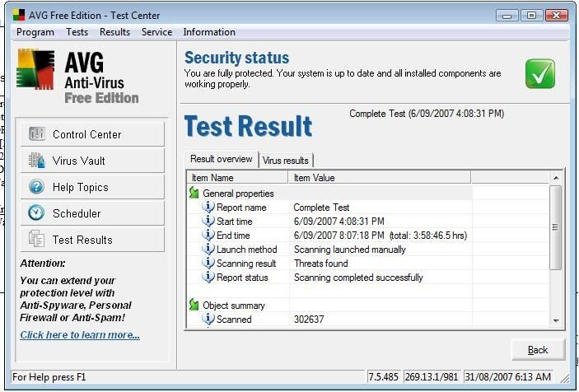
Task: Click the green security status checkmark icon
Action: click(x=540, y=73)
